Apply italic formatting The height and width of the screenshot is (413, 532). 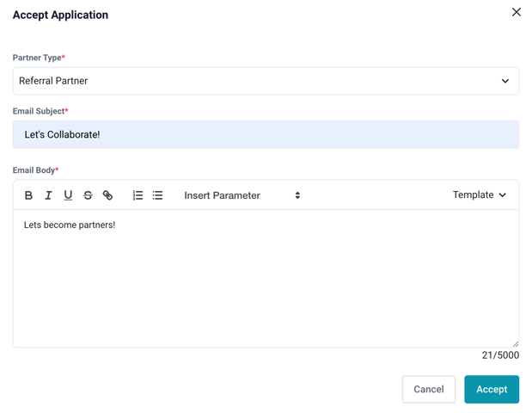48,195
